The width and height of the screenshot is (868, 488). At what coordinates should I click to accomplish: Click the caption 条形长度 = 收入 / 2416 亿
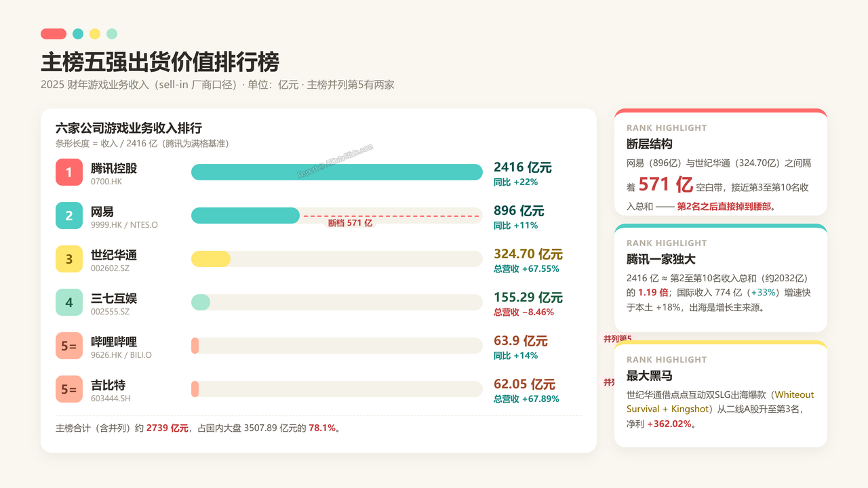[142, 144]
